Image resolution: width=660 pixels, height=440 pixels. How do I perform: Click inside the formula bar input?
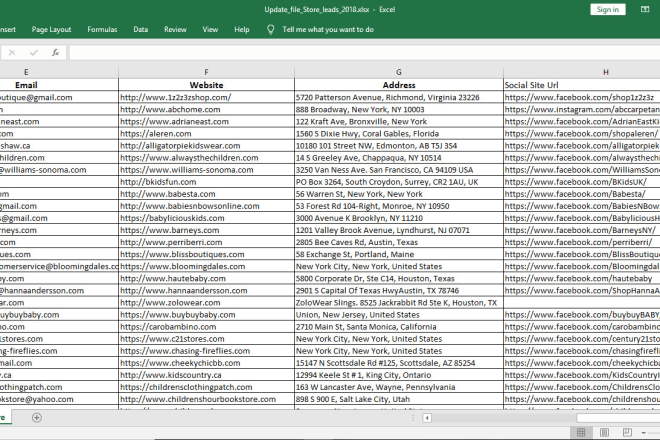click(365, 53)
